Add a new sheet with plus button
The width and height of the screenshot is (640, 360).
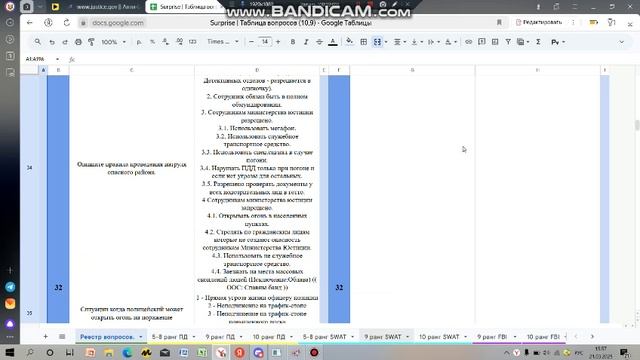(x=45, y=336)
